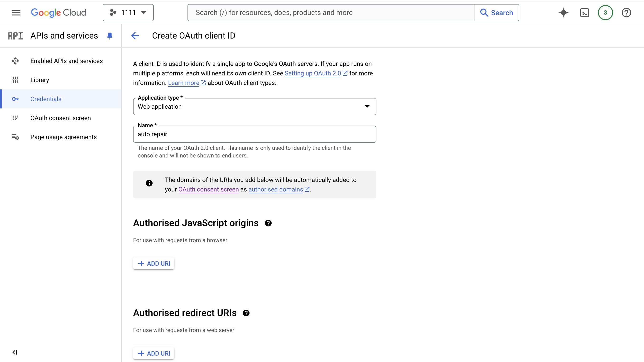Click the external-link icon after Learn more
This screenshot has height=362, width=644.
pyautogui.click(x=203, y=83)
